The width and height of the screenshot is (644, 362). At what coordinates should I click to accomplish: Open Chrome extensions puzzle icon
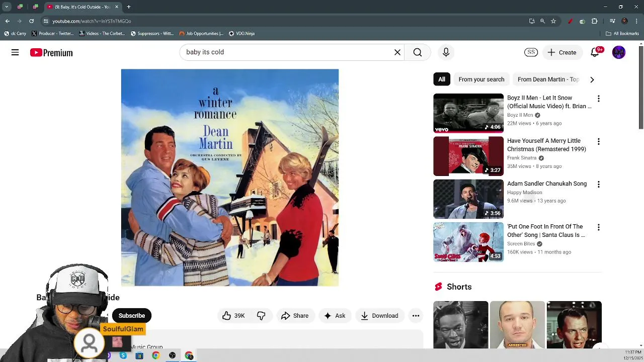click(x=594, y=21)
